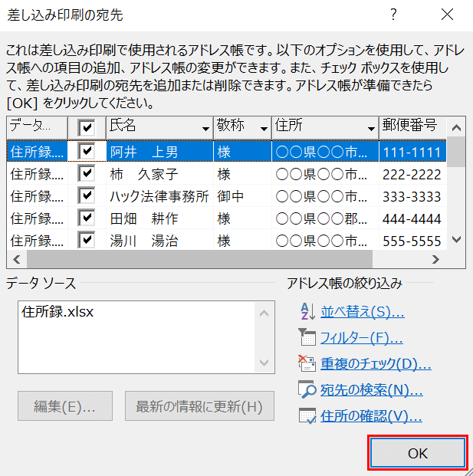Click the 編集(E) button
473x476 pixels.
[65, 406]
